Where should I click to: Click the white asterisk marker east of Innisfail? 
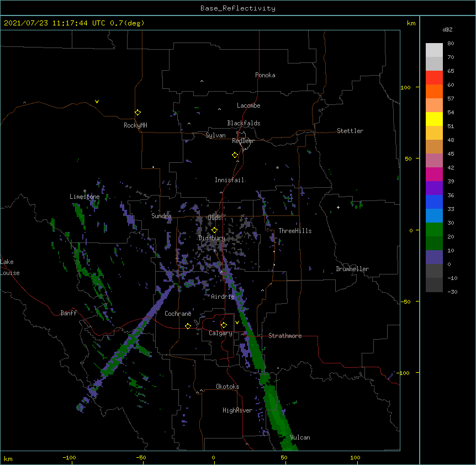pyautogui.click(x=277, y=167)
